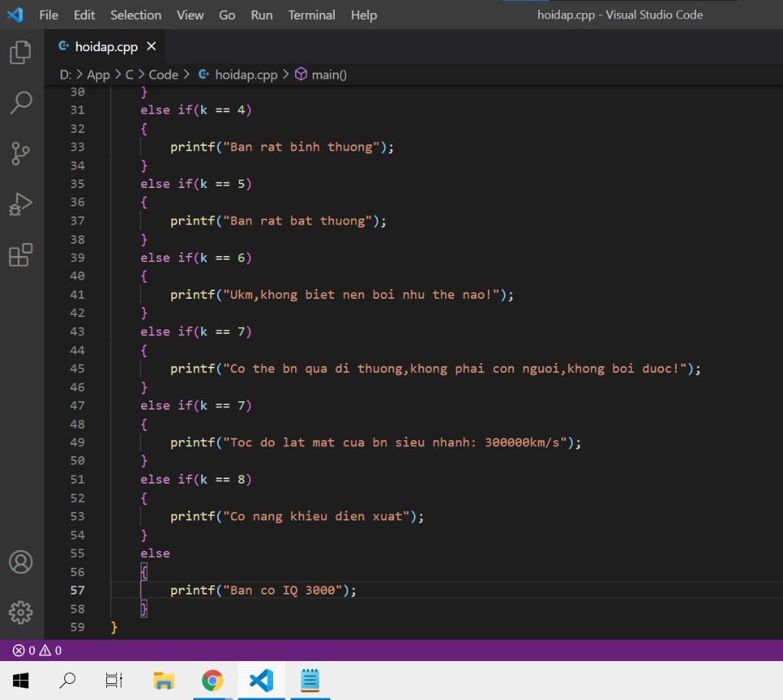Viewport: 783px width, 700px height.
Task: Click the Code breadcrumb segment
Action: [x=164, y=74]
